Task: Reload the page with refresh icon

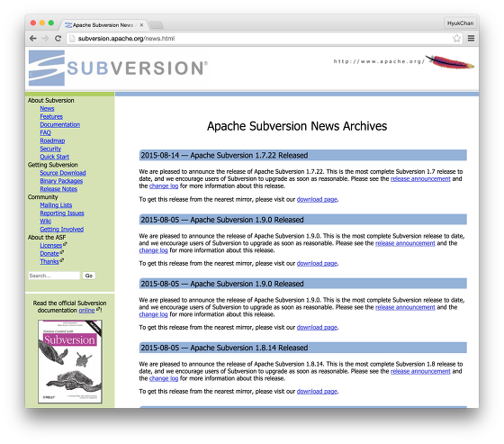Action: pos(58,39)
